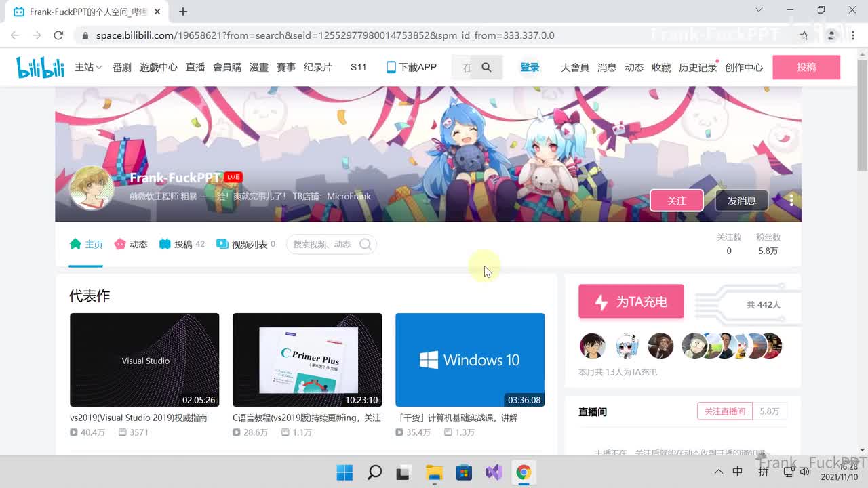Open Visual Studio from taskbar

(494, 472)
